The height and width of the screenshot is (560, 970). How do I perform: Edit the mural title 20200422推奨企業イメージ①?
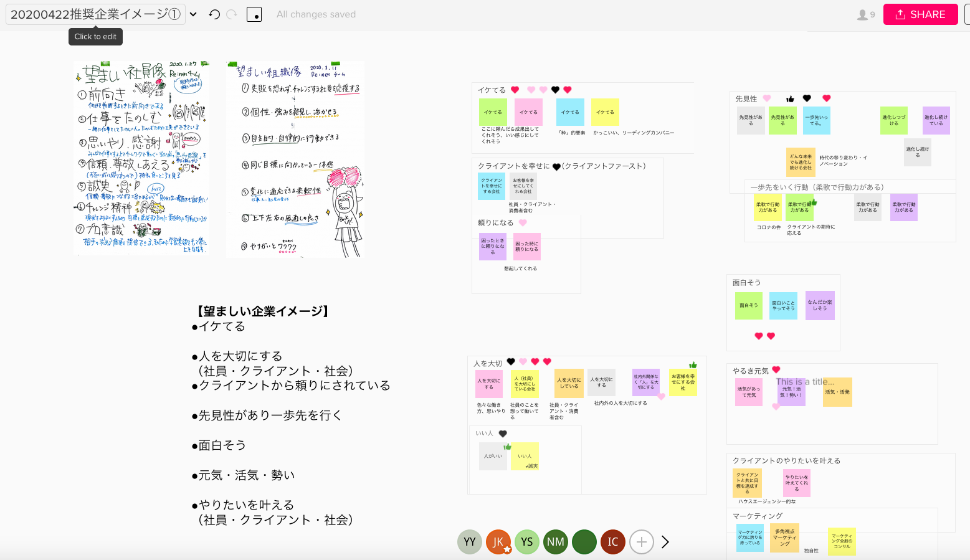tap(95, 14)
